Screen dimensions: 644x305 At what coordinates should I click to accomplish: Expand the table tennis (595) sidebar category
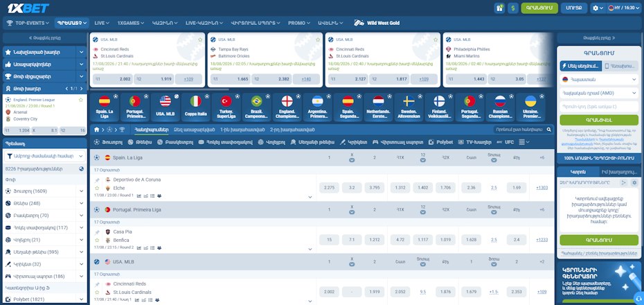click(81, 252)
